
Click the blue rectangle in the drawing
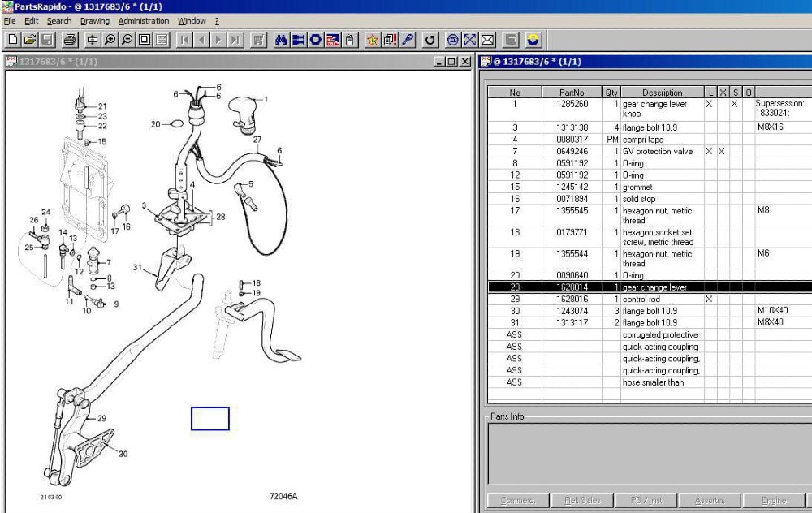tap(209, 419)
